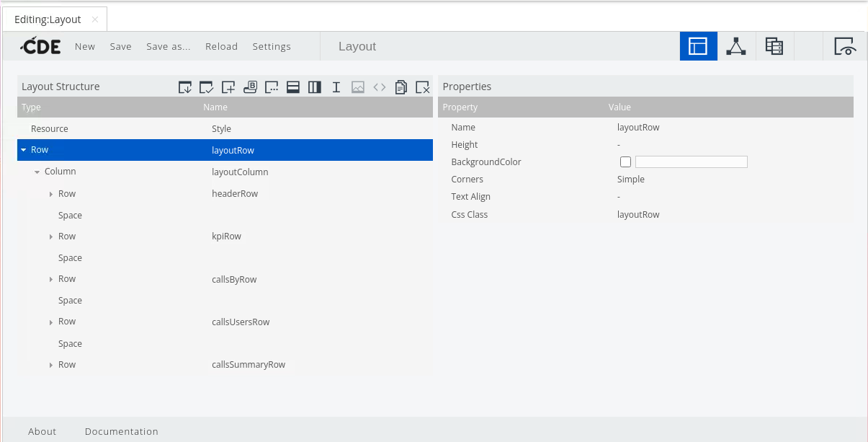Click the Add Resource icon
868x442 pixels.
[228, 87]
